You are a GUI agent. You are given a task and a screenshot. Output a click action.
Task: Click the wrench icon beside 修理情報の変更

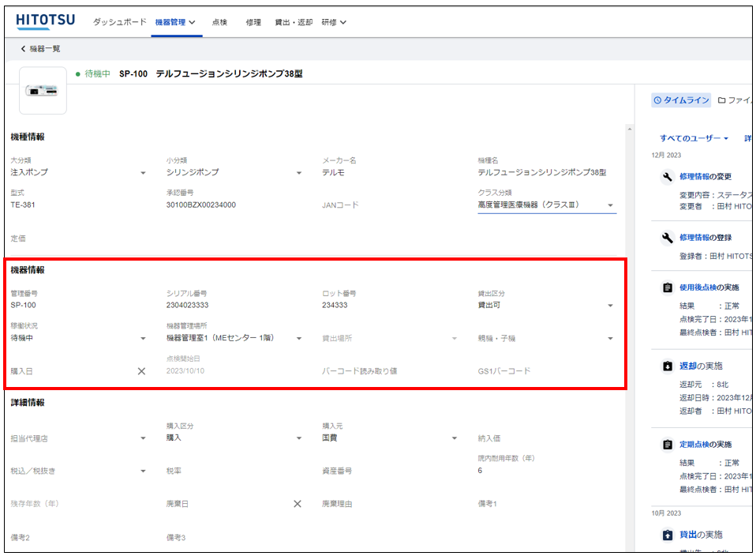click(x=668, y=177)
